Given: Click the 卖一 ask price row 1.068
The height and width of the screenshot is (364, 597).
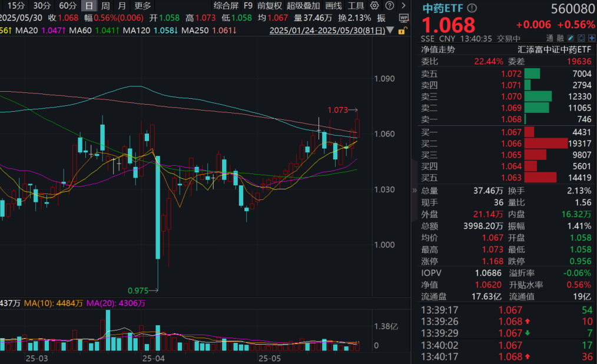Looking at the screenshot, I should pos(512,119).
